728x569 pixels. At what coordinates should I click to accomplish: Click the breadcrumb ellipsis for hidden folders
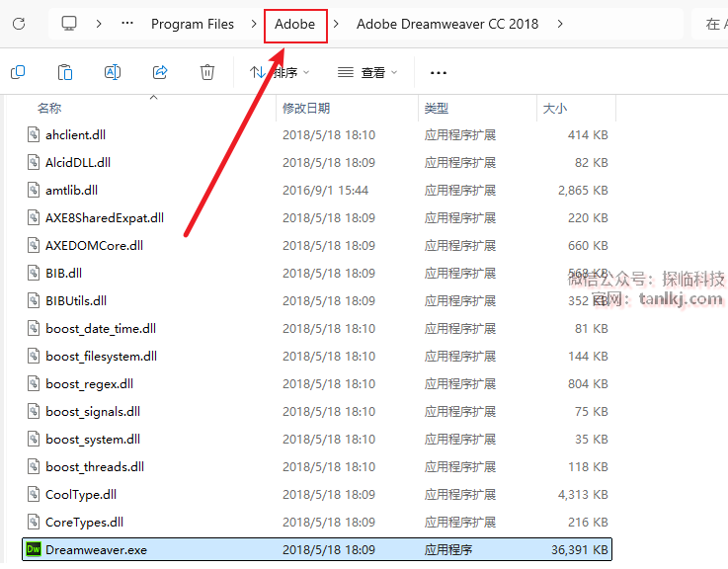127,23
